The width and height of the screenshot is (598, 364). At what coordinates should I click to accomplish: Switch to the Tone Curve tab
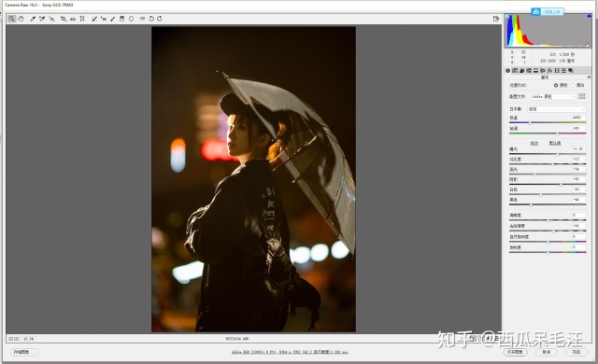[x=515, y=71]
